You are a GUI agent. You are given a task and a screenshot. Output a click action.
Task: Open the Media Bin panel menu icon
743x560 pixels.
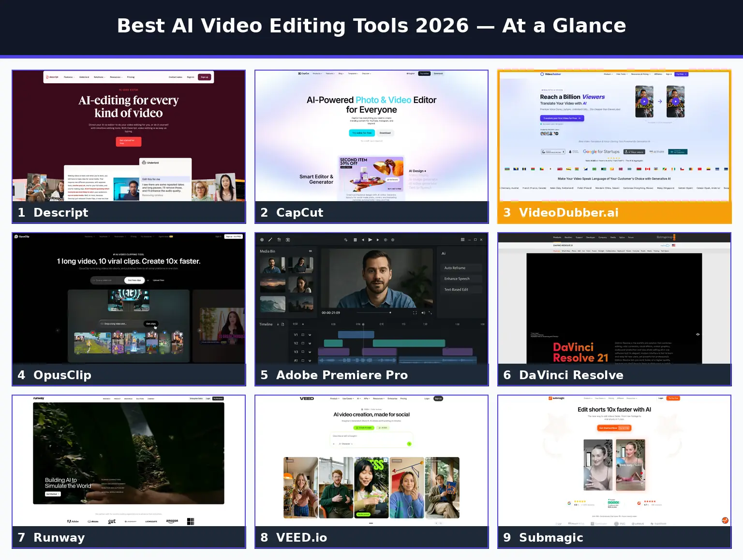[x=311, y=251]
